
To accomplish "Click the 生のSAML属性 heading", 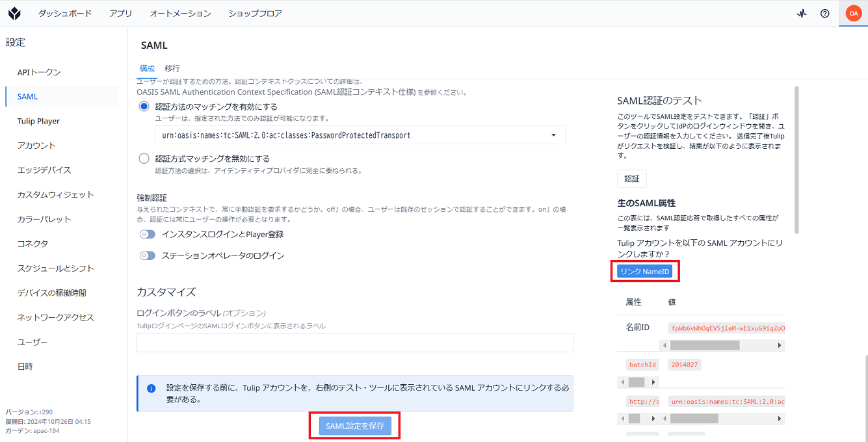I will 646,203.
